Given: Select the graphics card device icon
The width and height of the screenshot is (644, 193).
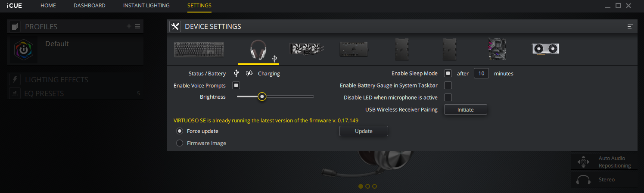Looking at the screenshot, I should [545, 48].
